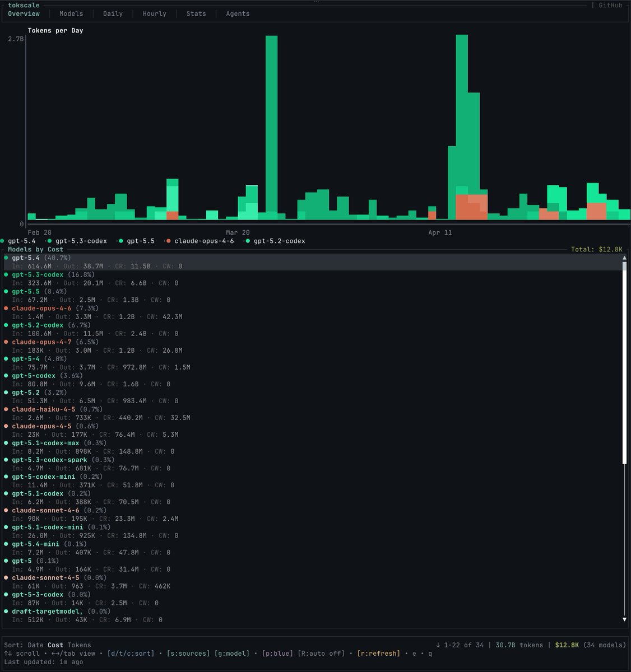Open the Stats tab
Image resolution: width=631 pixels, height=672 pixels.
(196, 13)
